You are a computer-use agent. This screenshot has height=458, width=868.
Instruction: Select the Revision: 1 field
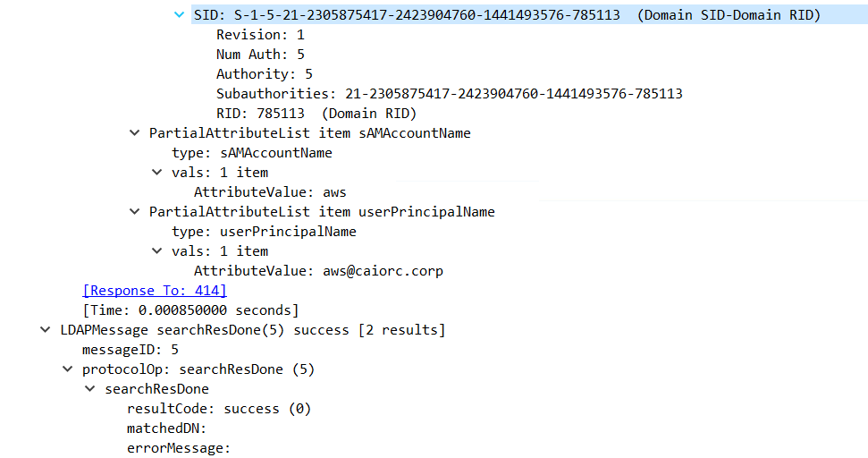click(x=260, y=35)
